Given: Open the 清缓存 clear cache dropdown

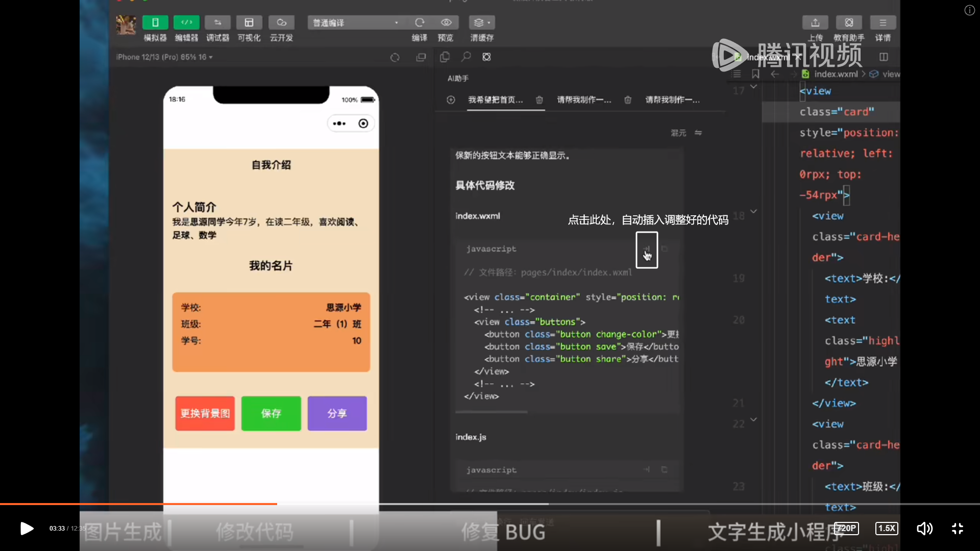Looking at the screenshot, I should [482, 22].
